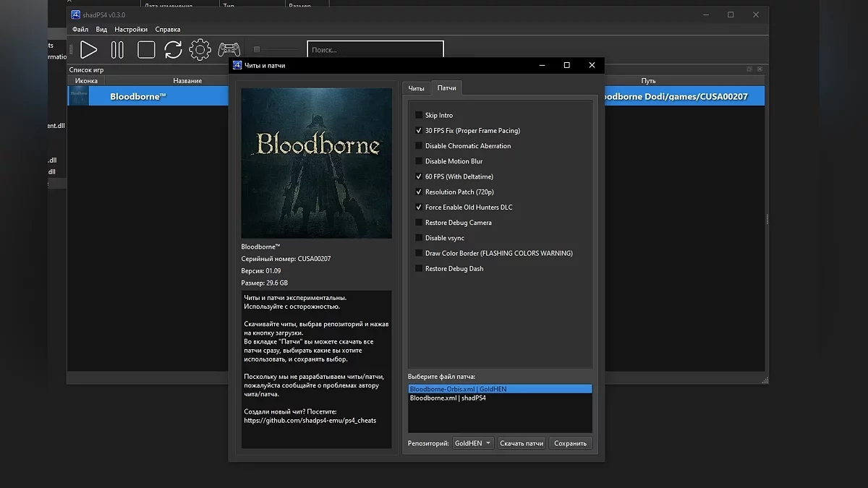Select the Патчи tab
868x488 pixels.
point(447,87)
